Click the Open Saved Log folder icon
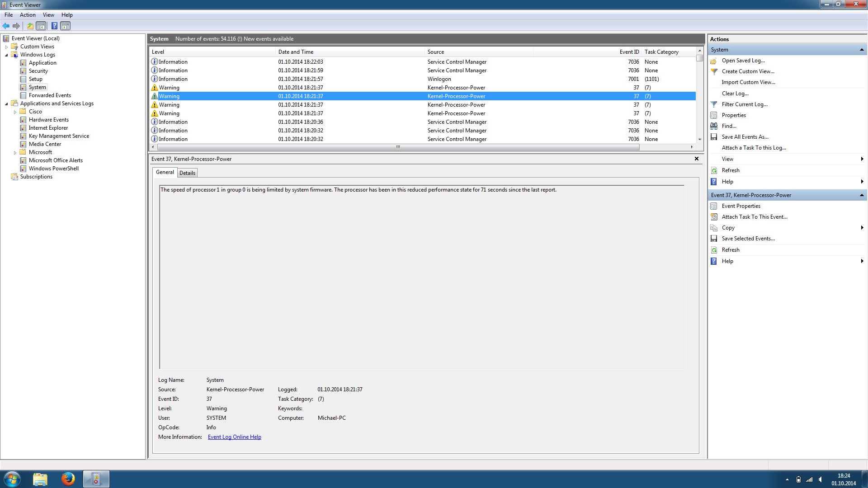This screenshot has width=868, height=488. point(714,61)
